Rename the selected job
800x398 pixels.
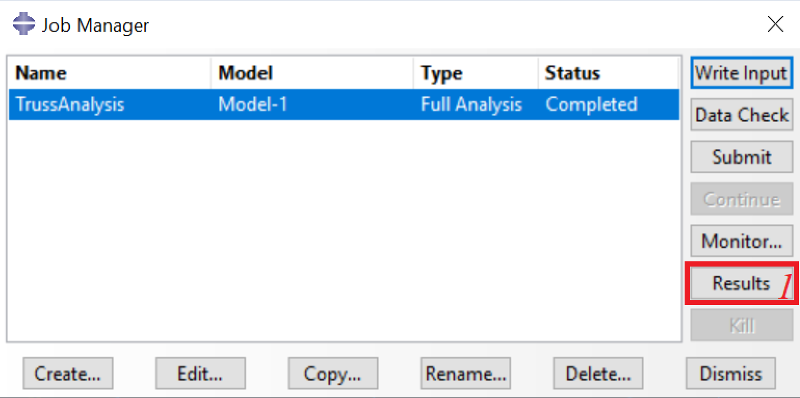click(465, 374)
